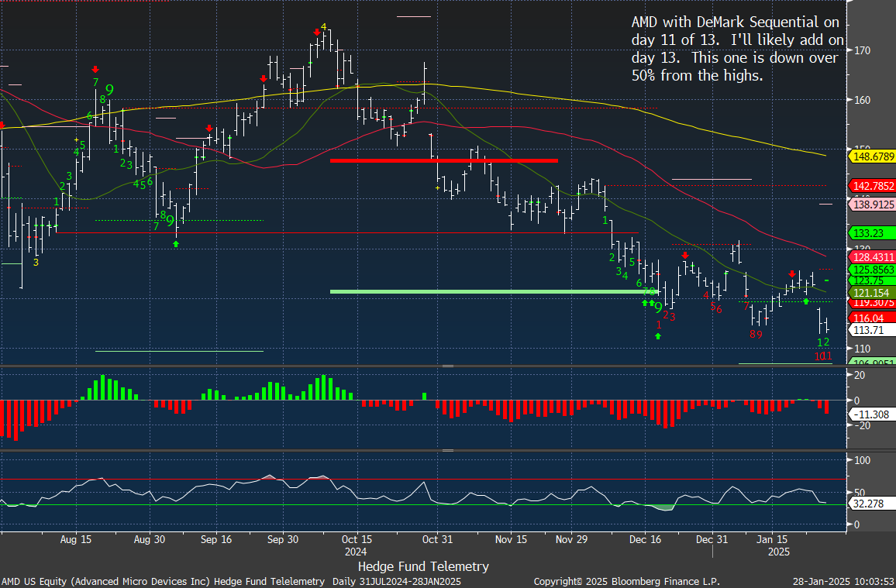Click the Dec 16 date axis label
Image resolution: width=896 pixels, height=588 pixels.
pos(645,539)
